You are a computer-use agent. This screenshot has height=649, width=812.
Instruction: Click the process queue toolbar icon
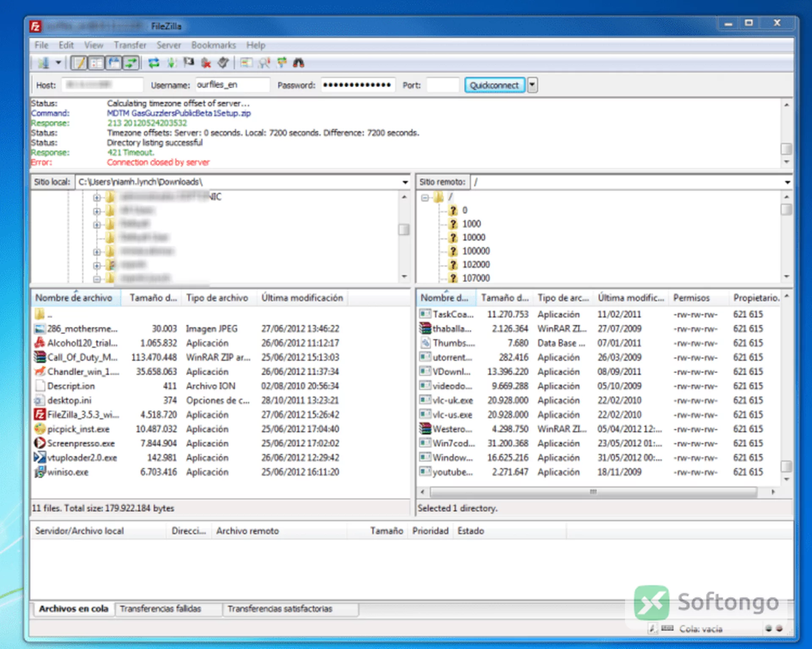coord(171,63)
